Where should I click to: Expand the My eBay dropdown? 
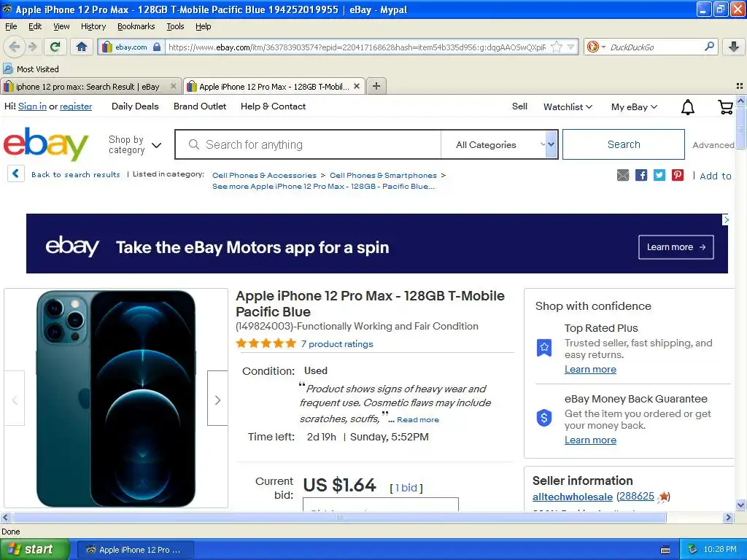coord(634,106)
